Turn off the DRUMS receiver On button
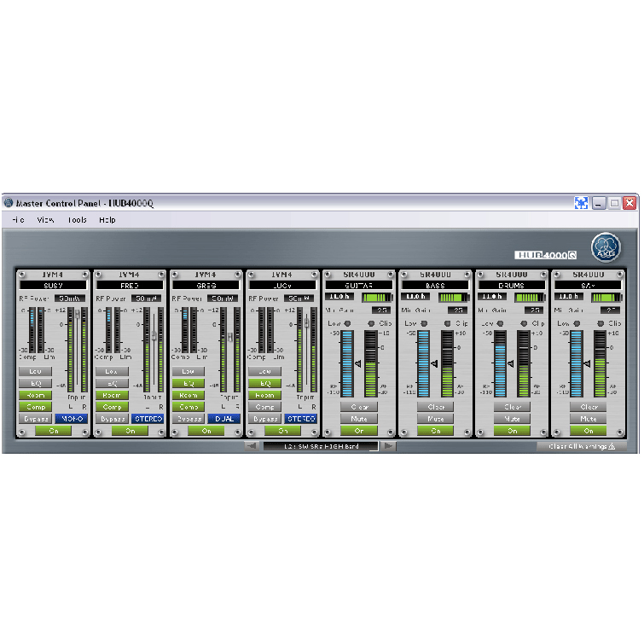644x644 pixels. 512,431
